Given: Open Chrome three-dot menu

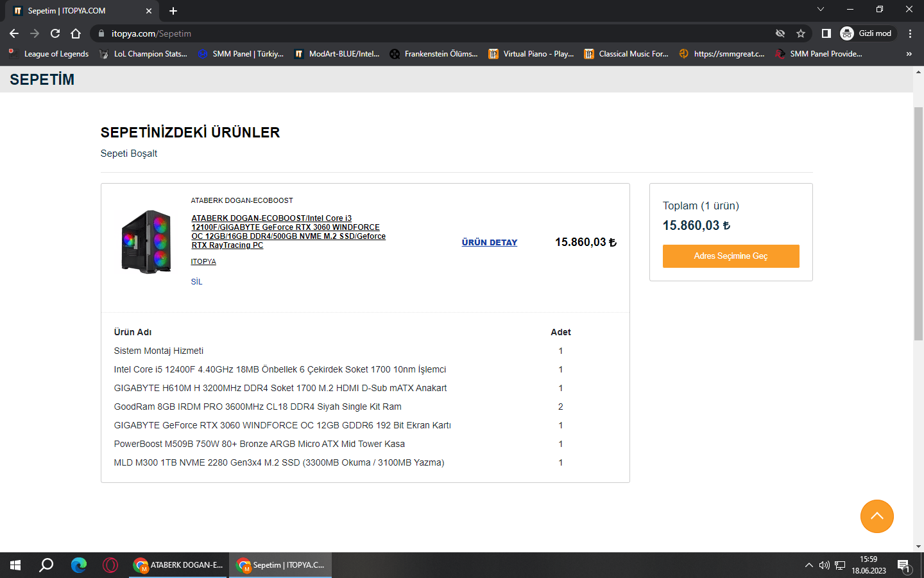Looking at the screenshot, I should point(910,33).
